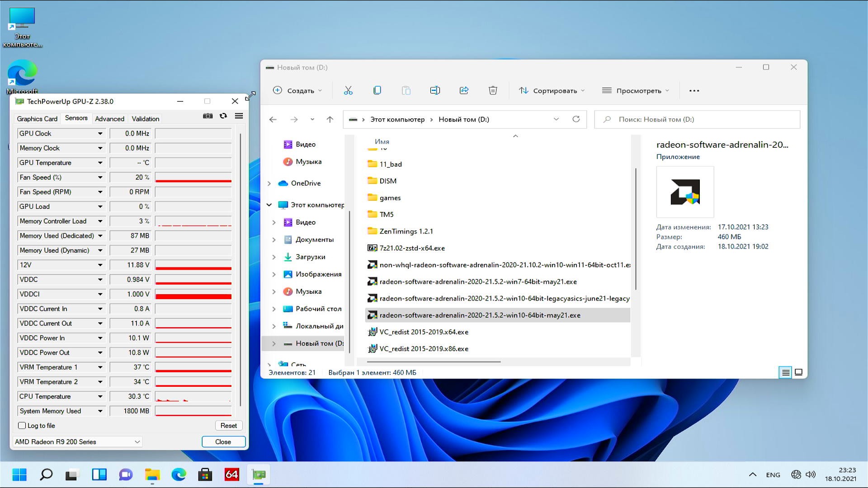Click the Rename icon in Explorer toolbar

pyautogui.click(x=435, y=90)
